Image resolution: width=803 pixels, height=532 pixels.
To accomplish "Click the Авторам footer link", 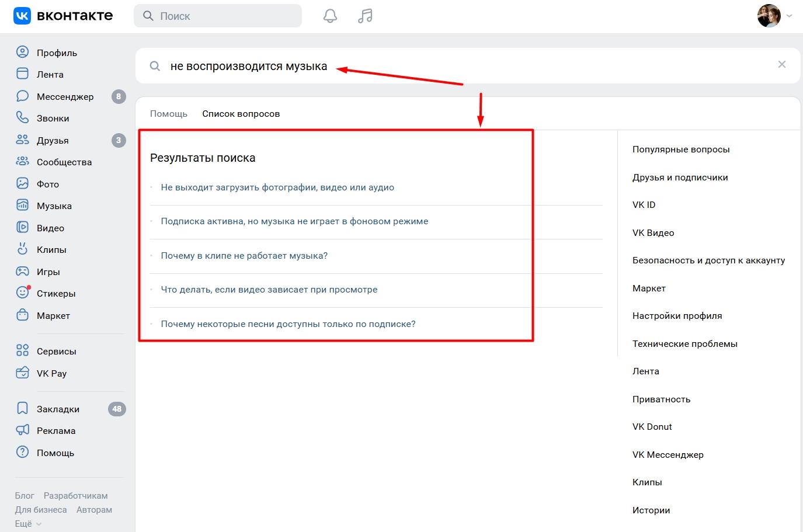I will pos(94,510).
